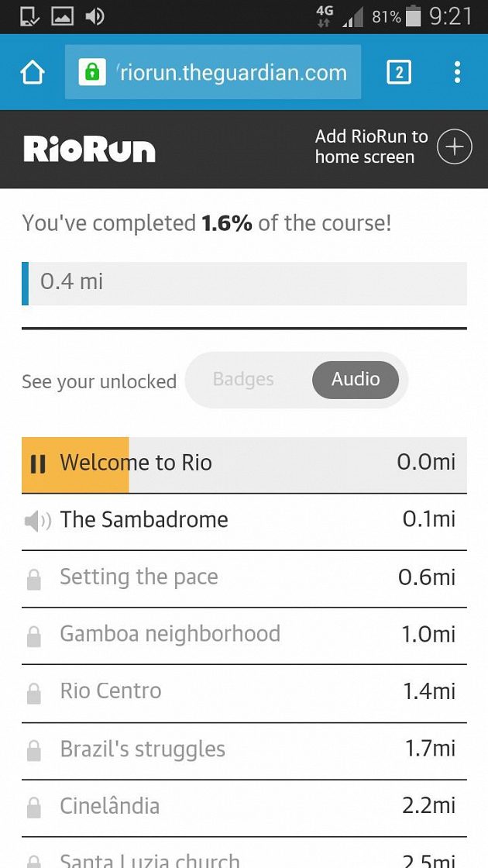Select the Audio toggle option

[356, 380]
